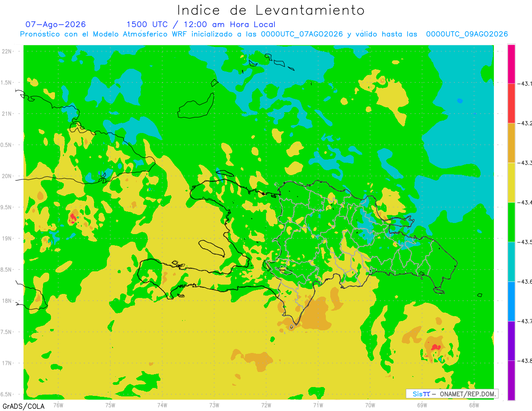The image size is (532, 411).
Task: Click Gonâve island outline west of Haiti
Action: (x=212, y=248)
